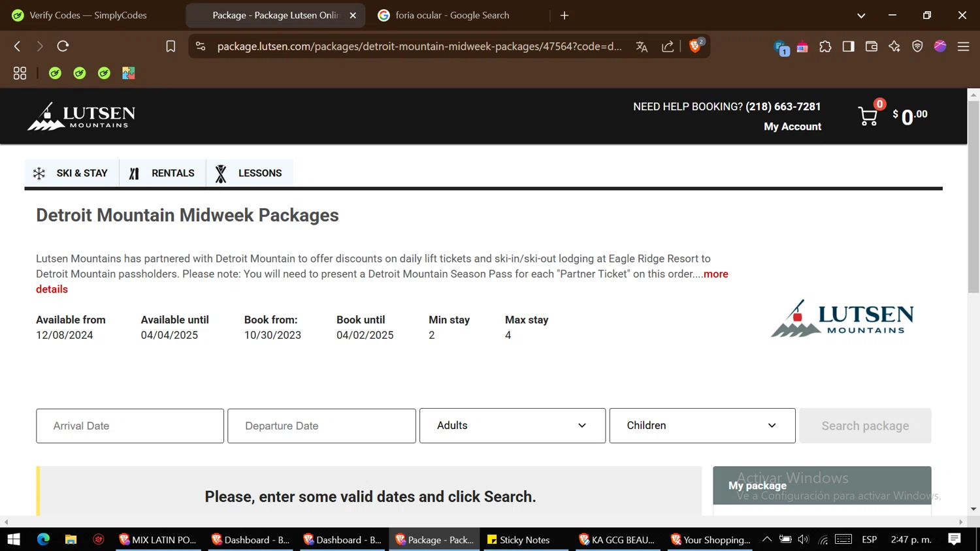Open the Brave VPN shield icon
This screenshot has width=980, height=551.
pos(917,46)
